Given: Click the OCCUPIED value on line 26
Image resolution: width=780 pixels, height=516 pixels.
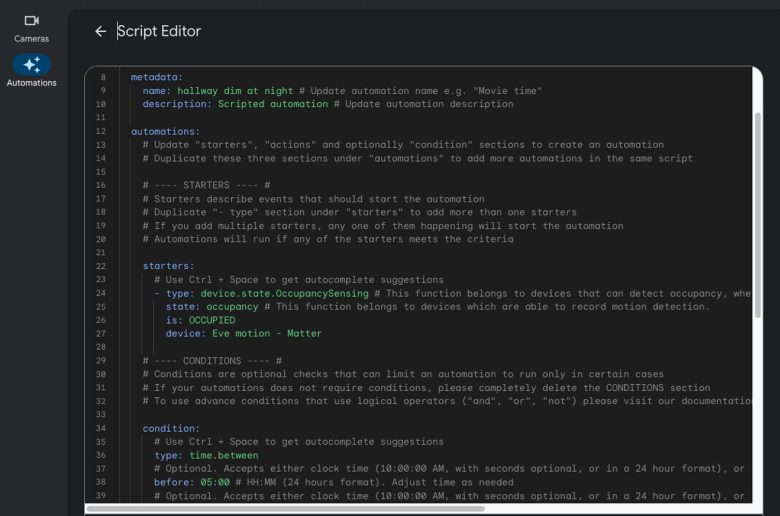Looking at the screenshot, I should [x=212, y=320].
